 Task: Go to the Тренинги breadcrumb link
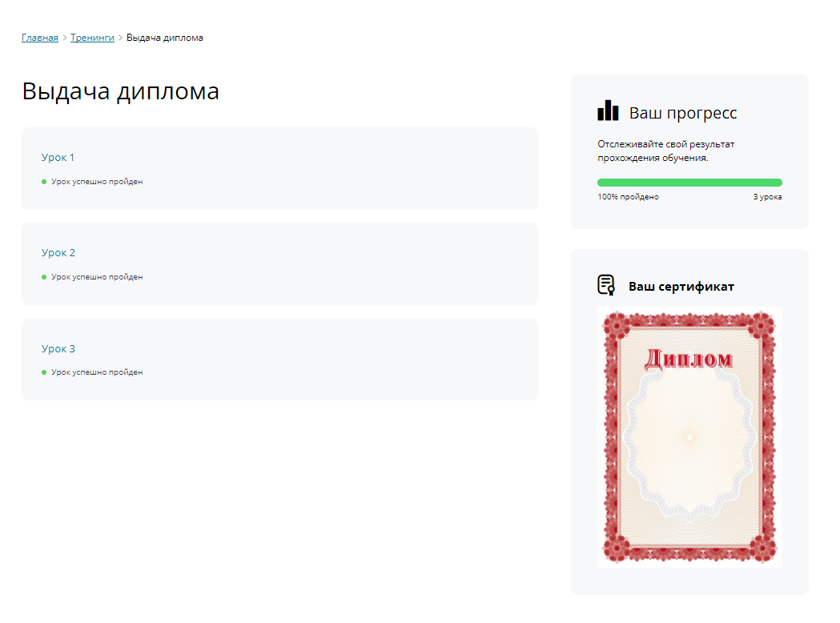coord(92,38)
